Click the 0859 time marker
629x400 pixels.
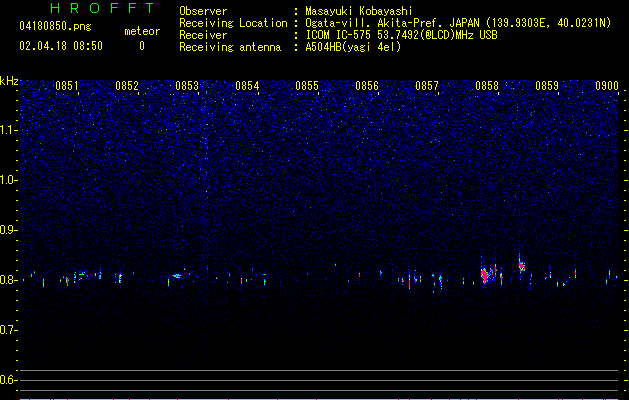click(x=547, y=86)
